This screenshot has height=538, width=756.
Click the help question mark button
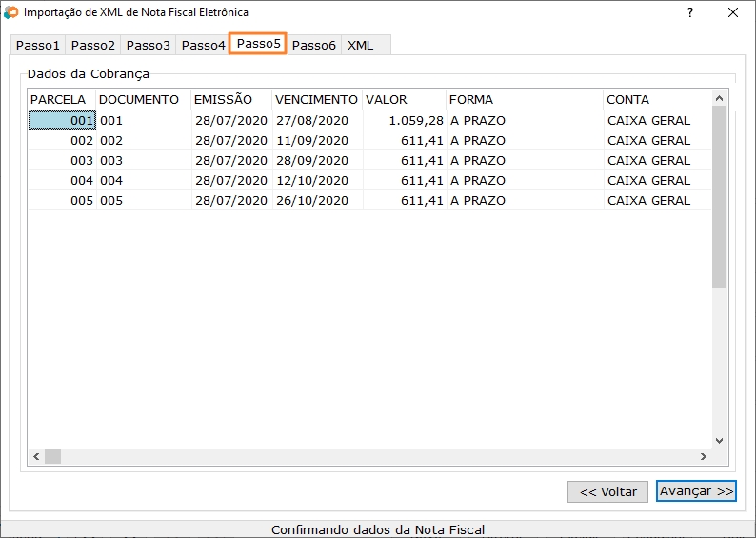pos(689,12)
